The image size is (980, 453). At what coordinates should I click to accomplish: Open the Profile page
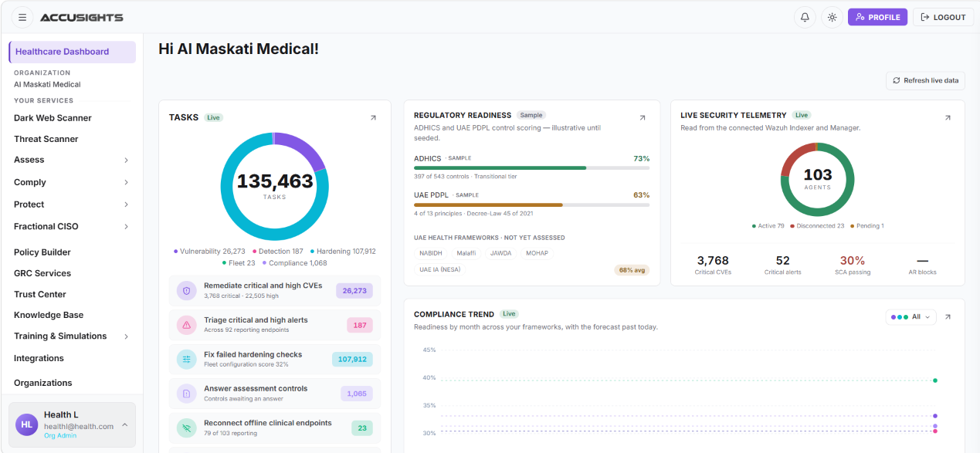[x=877, y=17]
